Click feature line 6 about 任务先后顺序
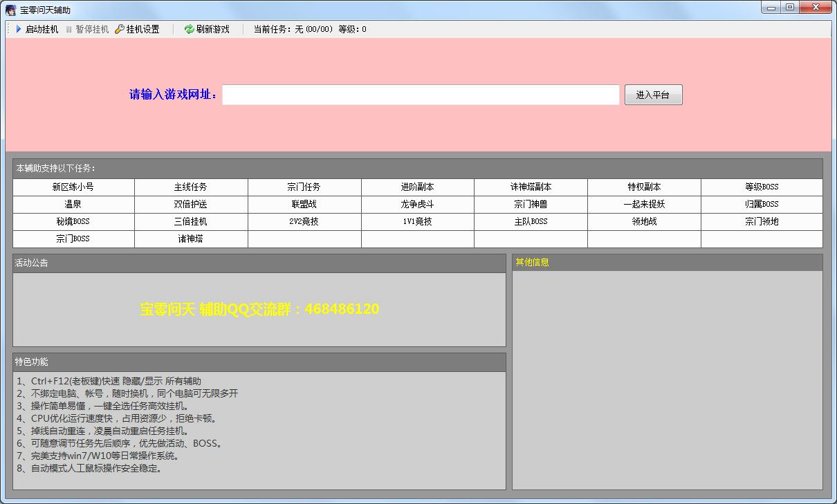Screen dimensions: 837x504 [x=120, y=444]
